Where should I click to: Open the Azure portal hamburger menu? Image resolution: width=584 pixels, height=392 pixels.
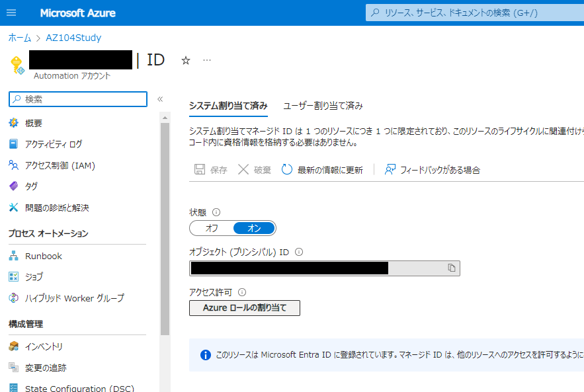tap(11, 13)
